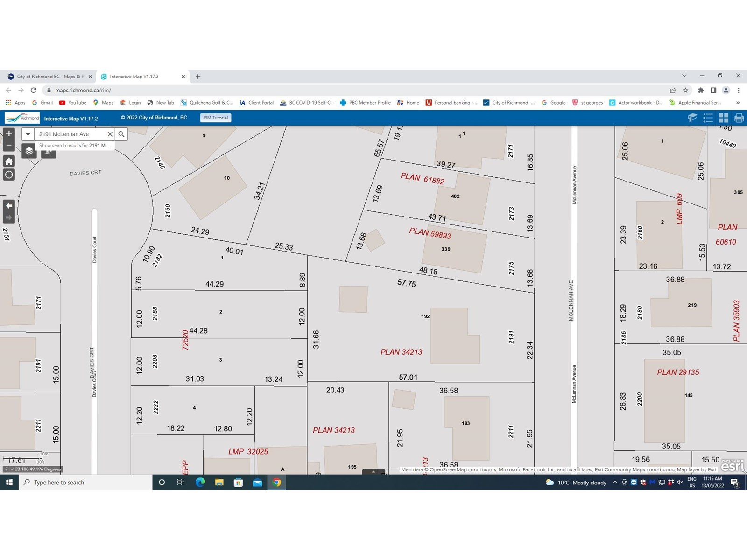
Task: Show search results for 2191 McLennan suggestion
Action: [74, 146]
